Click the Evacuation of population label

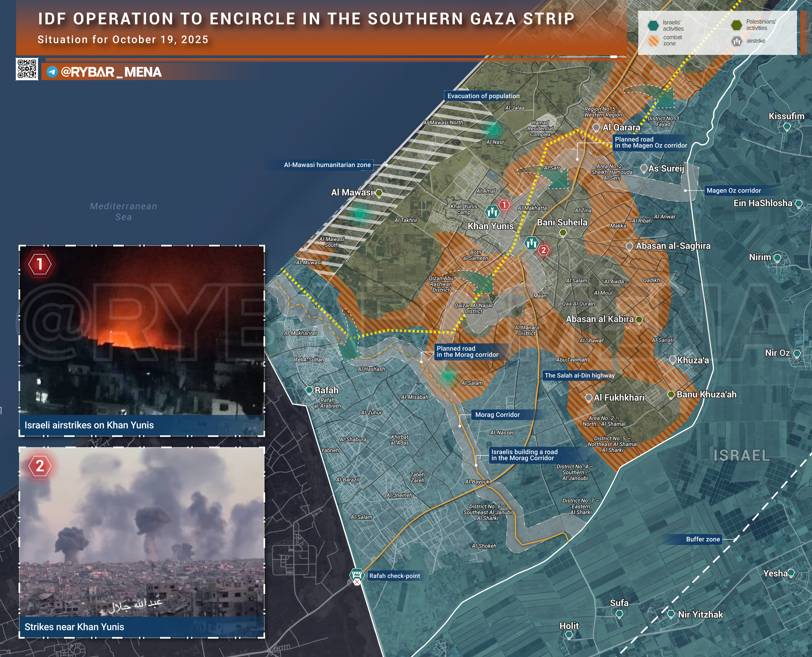pyautogui.click(x=483, y=96)
